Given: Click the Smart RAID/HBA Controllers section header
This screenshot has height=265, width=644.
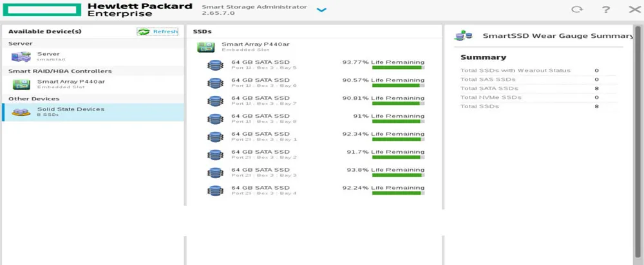Looking at the screenshot, I should tap(93, 71).
